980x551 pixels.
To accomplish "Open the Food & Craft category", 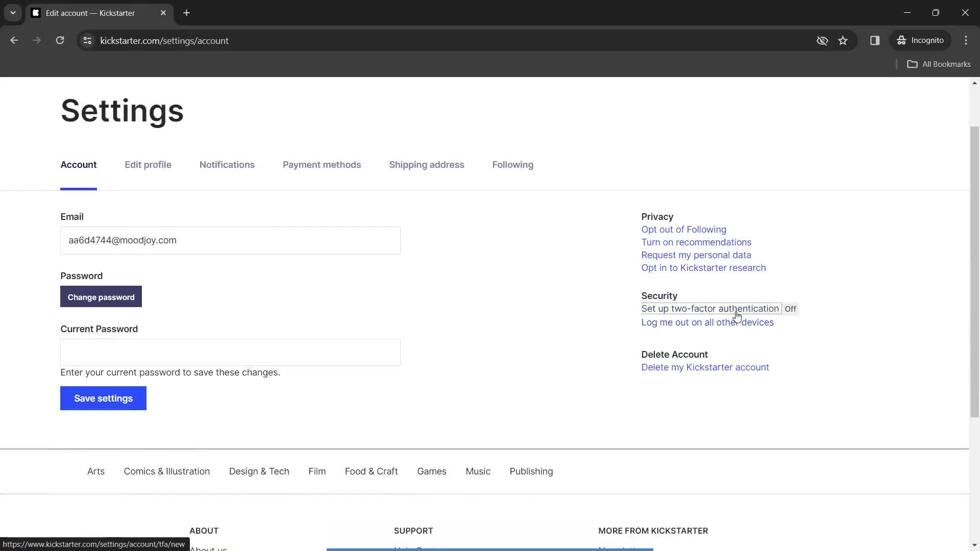I will click(371, 471).
